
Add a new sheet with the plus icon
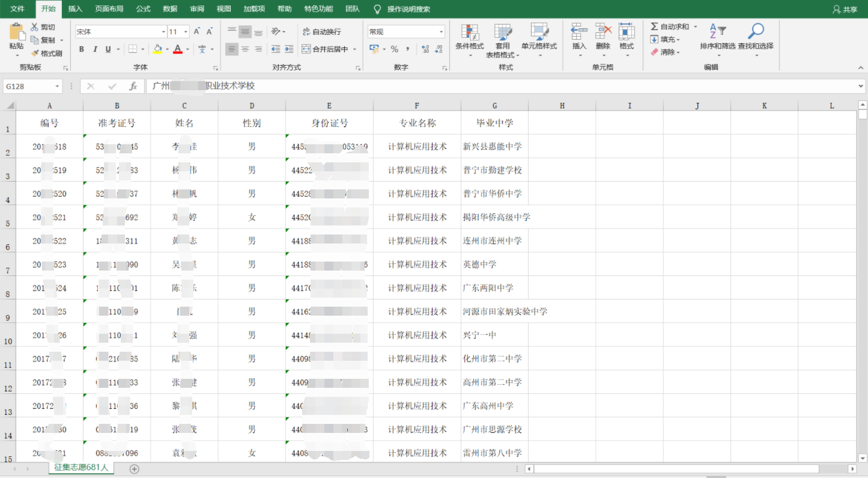pyautogui.click(x=135, y=469)
